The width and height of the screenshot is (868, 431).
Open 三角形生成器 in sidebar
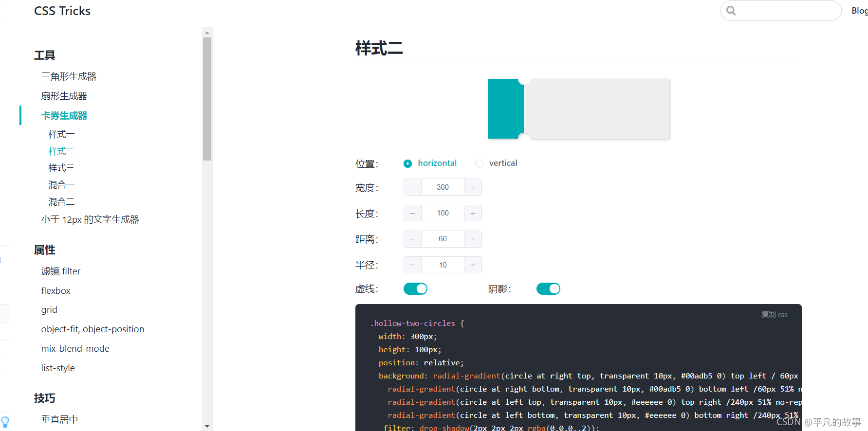click(x=69, y=76)
